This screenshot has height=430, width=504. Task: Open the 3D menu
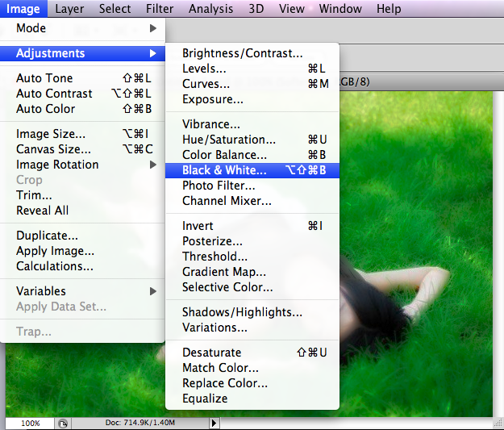[256, 9]
